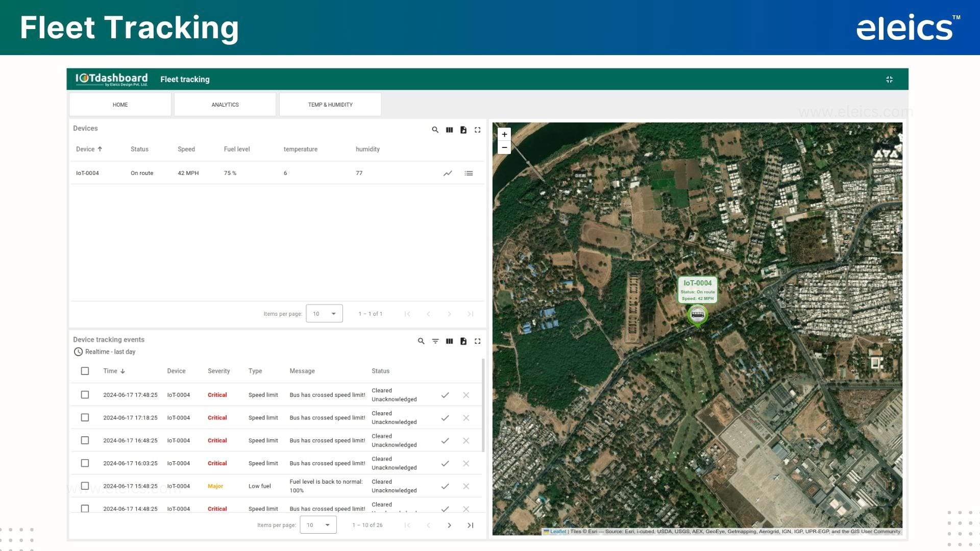Acknowledge the 17:18:25 alarm
The width and height of the screenshot is (980, 551).
pos(445,418)
